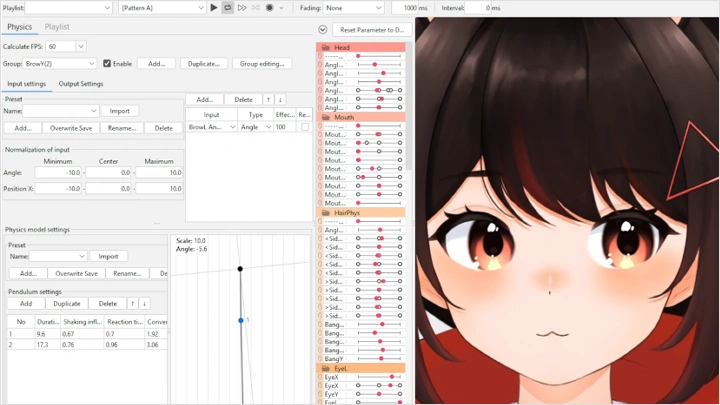Click the Interval ms field
The width and height of the screenshot is (720, 405).
click(x=478, y=8)
